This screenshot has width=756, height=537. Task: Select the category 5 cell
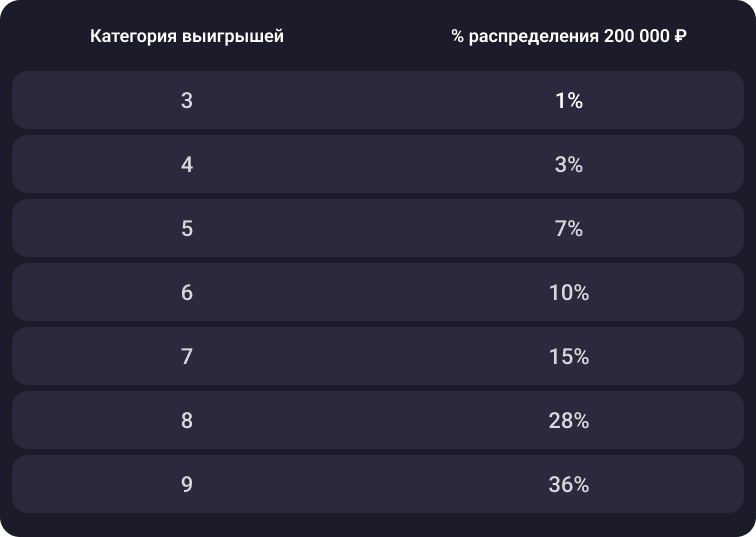point(187,229)
